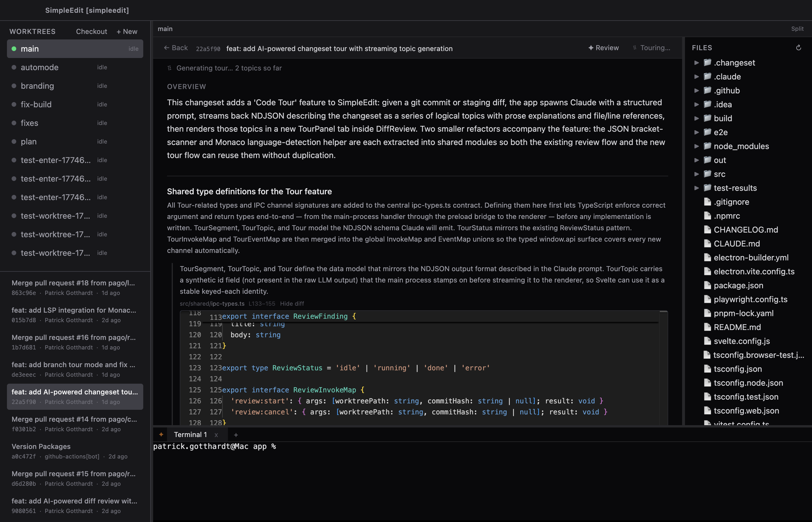Expand the src folder
Screen dimensions: 812x522
[697, 174]
